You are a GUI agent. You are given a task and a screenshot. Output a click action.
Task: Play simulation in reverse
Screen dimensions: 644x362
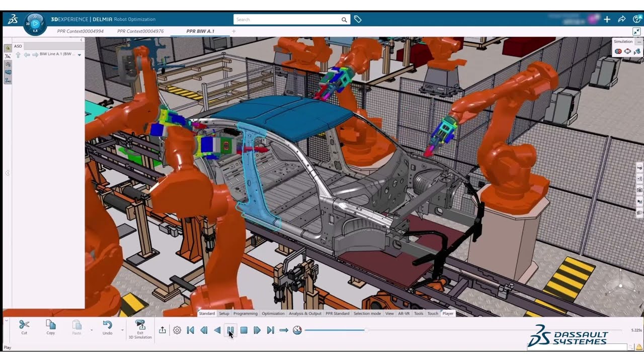click(217, 330)
